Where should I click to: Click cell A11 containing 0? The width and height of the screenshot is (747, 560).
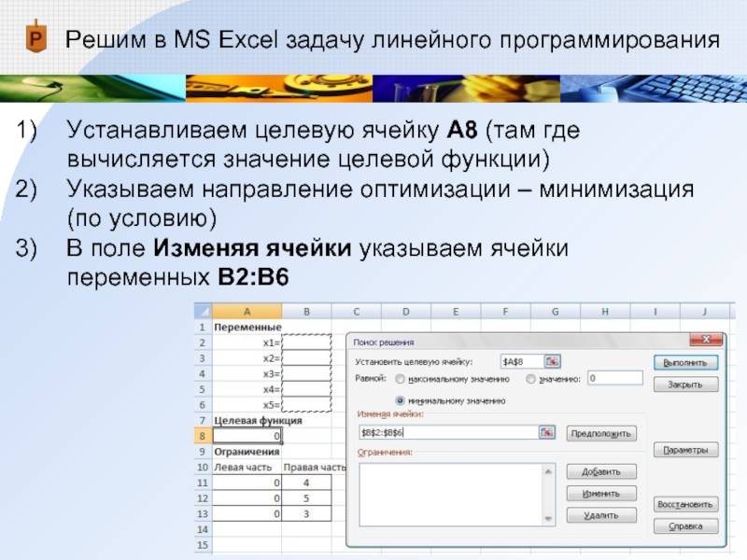[247, 483]
